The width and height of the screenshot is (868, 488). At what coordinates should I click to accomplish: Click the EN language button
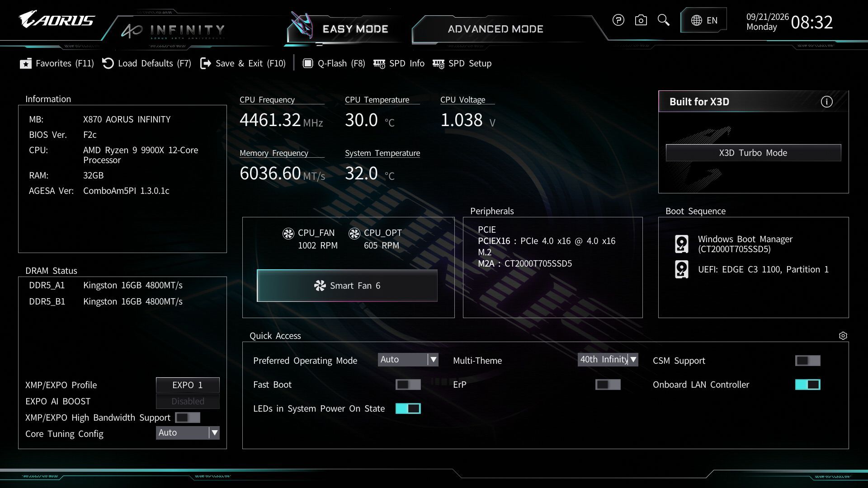[x=704, y=20]
